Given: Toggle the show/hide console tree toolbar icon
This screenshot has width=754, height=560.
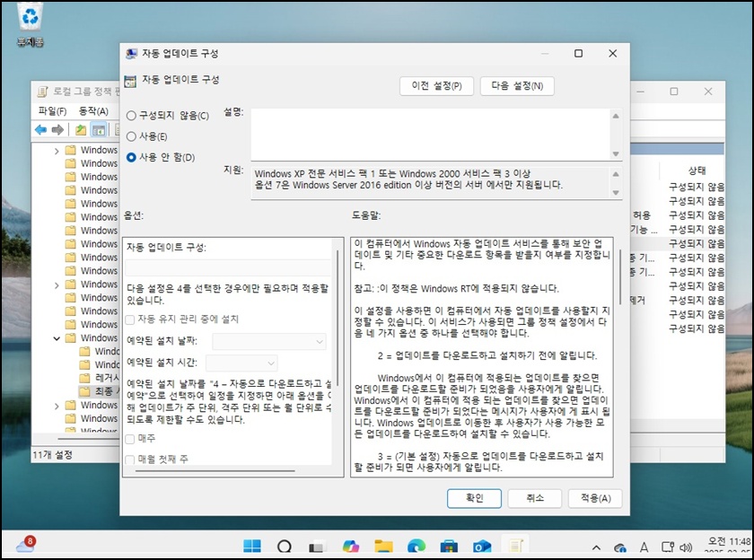Looking at the screenshot, I should [x=99, y=129].
